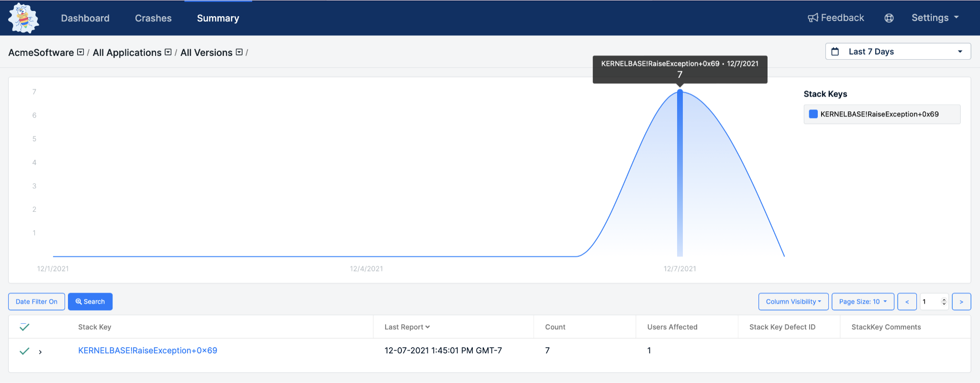Image resolution: width=980 pixels, height=383 pixels.
Task: Open the KERNELBASE!RaiseException+0x69 stack key link
Action: (147, 350)
